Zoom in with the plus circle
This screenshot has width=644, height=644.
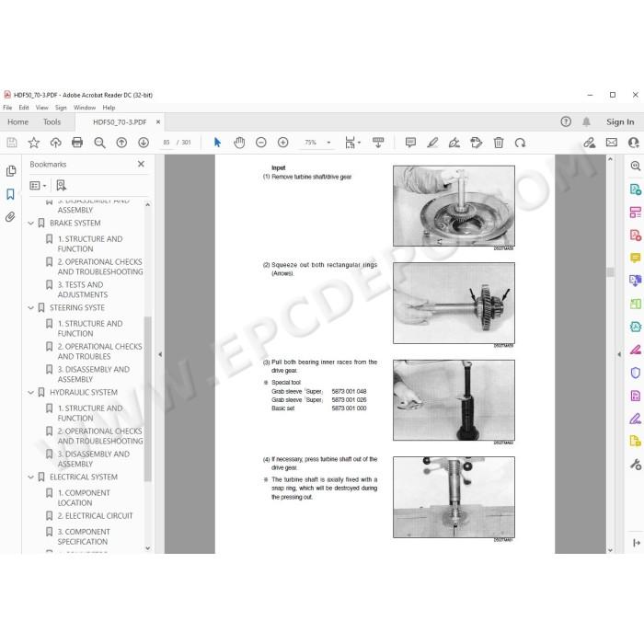pos(283,143)
